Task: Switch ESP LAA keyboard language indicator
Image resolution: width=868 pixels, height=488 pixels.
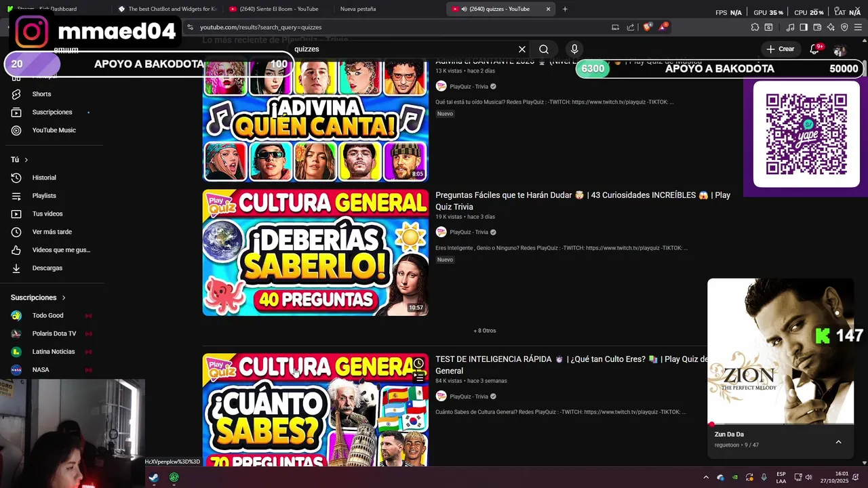Action: pyautogui.click(x=781, y=477)
